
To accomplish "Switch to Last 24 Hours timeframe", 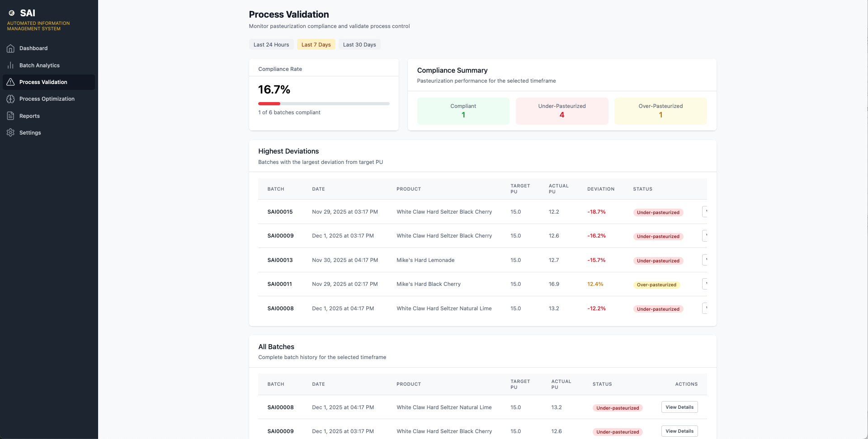I will (271, 45).
